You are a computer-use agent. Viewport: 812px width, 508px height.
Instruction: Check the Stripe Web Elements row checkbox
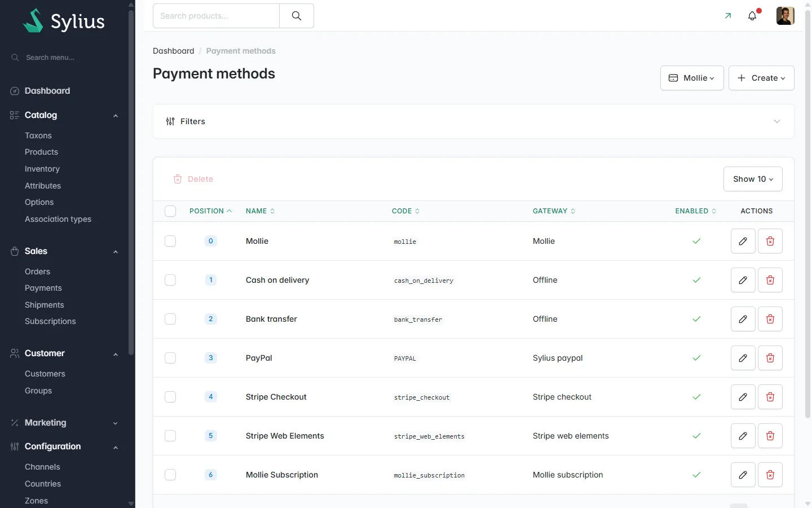click(170, 436)
